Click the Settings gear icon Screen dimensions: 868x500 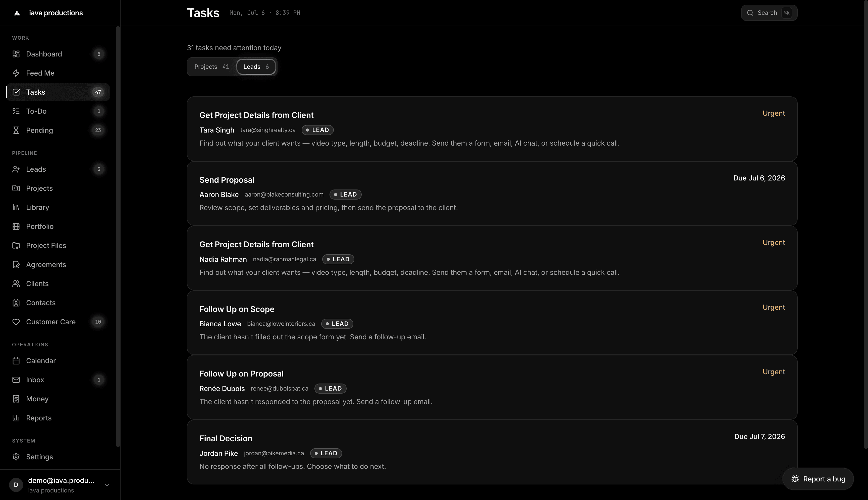[x=16, y=457]
